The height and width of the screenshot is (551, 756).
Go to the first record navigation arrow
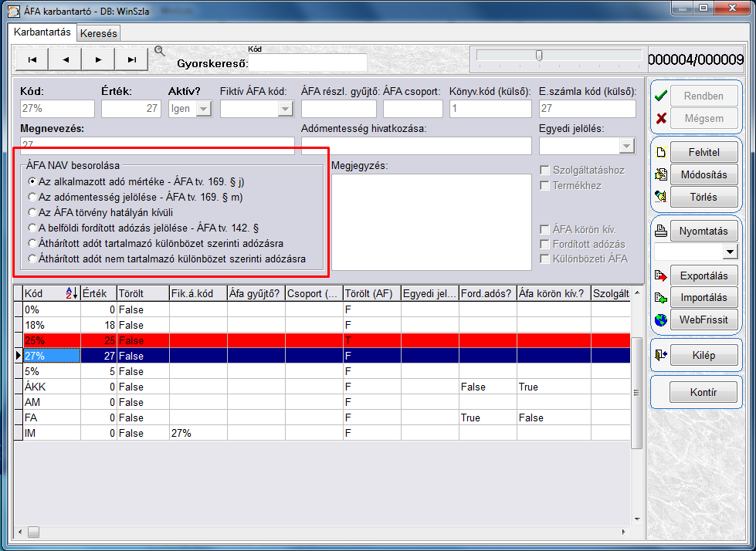click(32, 59)
